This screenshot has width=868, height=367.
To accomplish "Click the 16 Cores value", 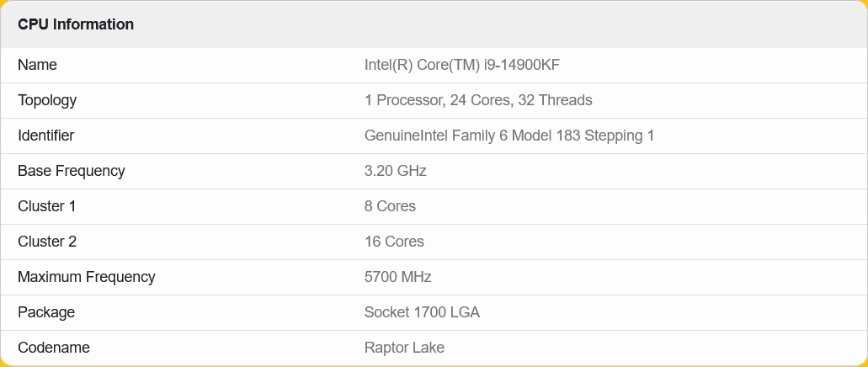I will point(394,242).
